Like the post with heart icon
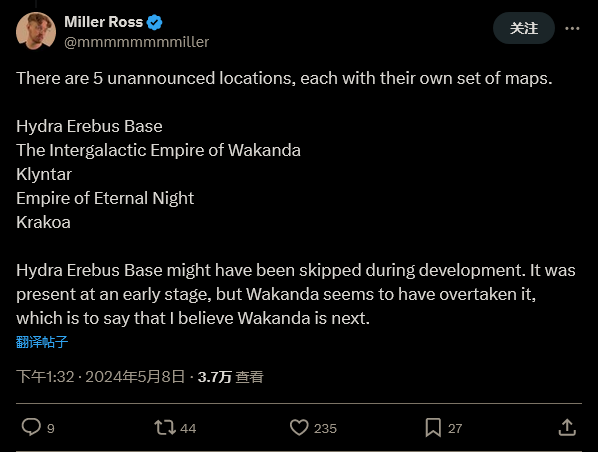 [x=299, y=428]
